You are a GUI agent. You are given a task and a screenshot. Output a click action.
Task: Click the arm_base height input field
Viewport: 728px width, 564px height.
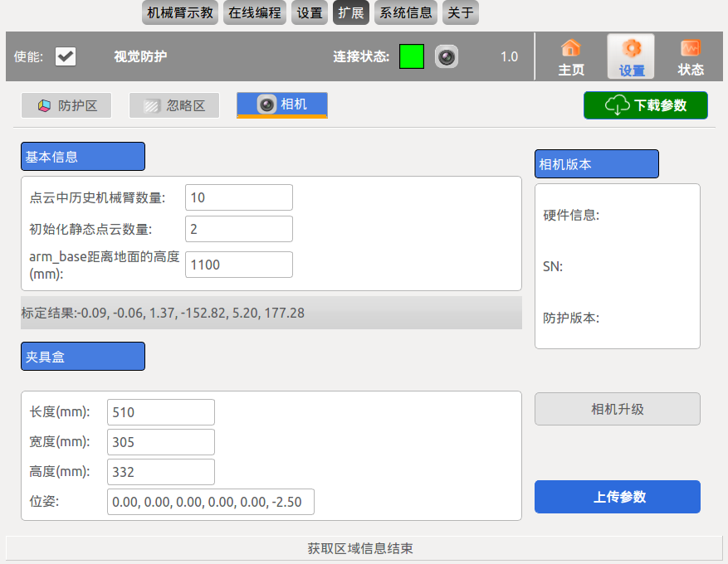tap(239, 265)
